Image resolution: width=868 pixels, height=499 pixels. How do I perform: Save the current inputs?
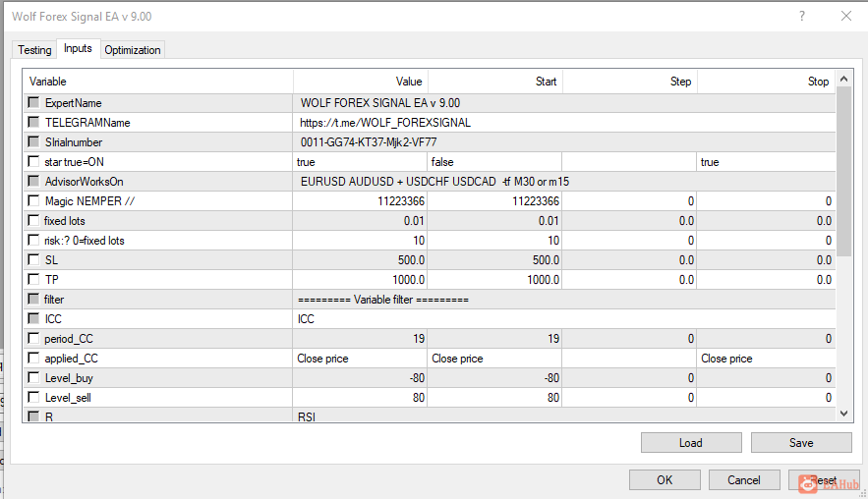(801, 443)
